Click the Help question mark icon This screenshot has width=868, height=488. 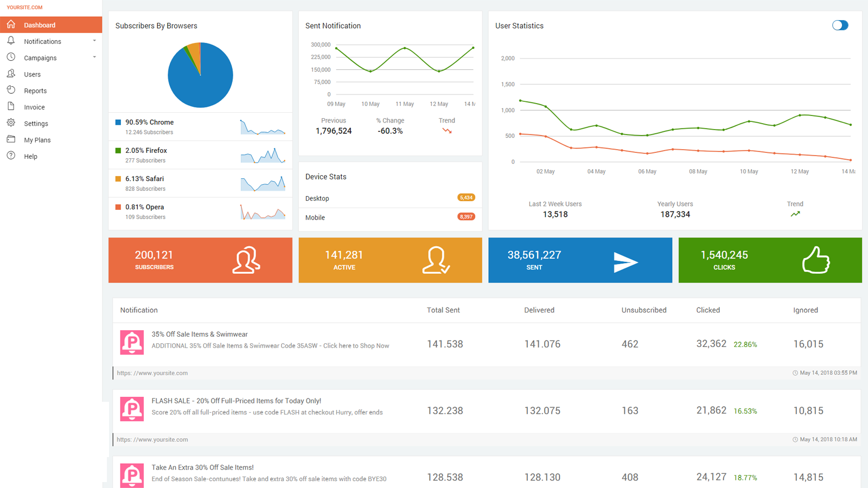click(11, 156)
